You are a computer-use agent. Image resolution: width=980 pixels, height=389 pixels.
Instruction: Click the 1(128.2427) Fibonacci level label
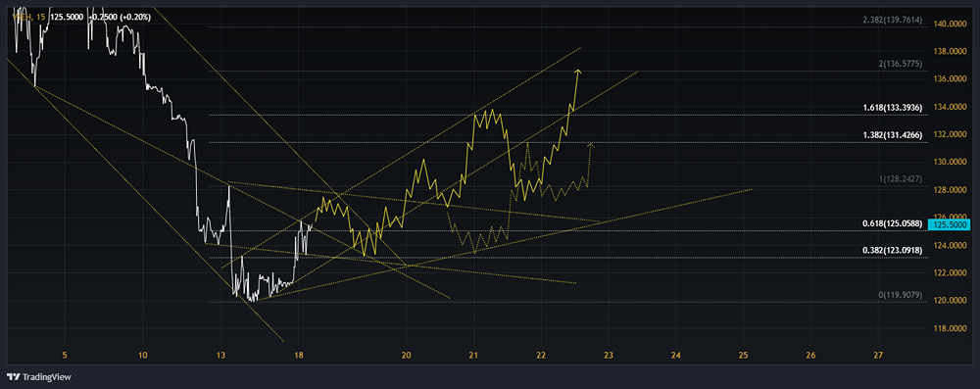900,179
